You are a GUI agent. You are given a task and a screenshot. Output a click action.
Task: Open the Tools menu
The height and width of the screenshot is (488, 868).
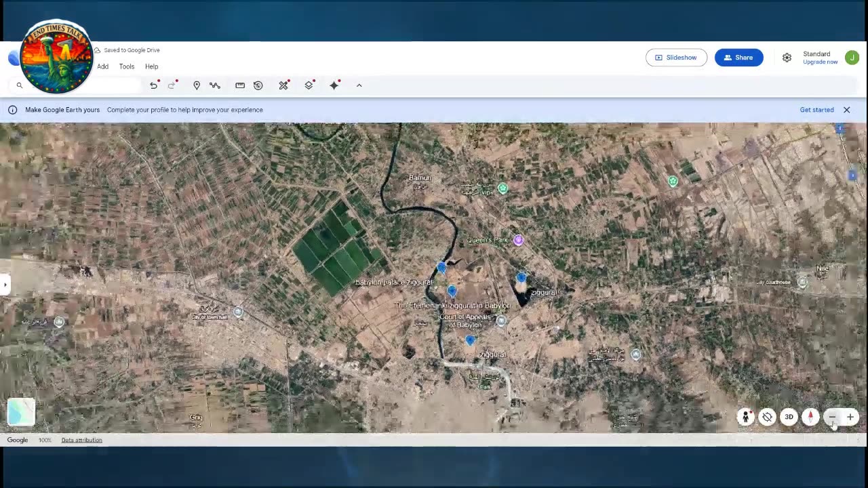click(x=127, y=66)
